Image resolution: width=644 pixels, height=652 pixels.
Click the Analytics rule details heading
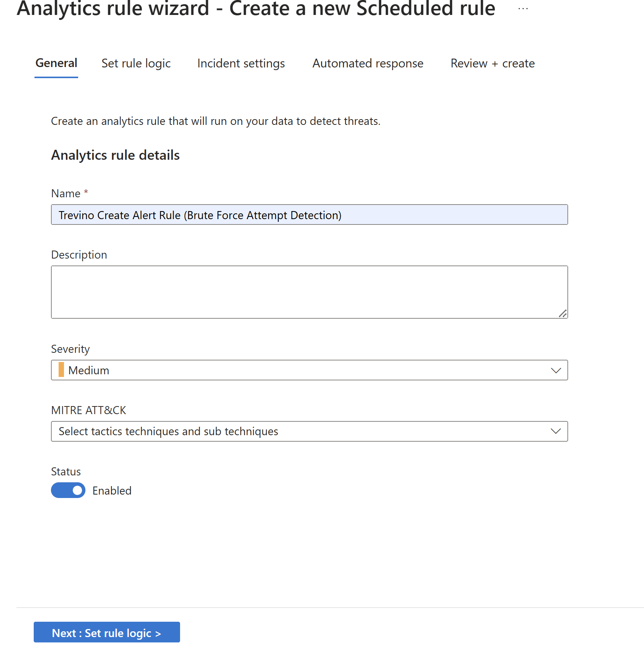115,155
